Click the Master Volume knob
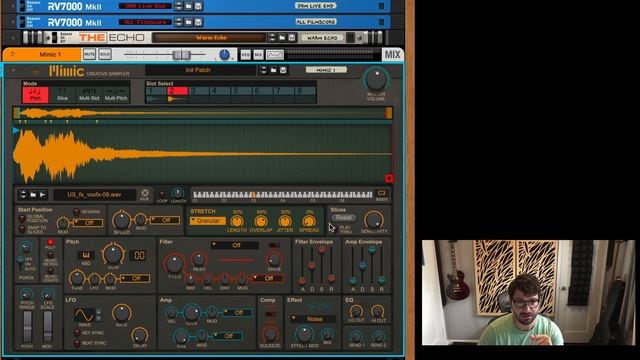 (x=376, y=80)
